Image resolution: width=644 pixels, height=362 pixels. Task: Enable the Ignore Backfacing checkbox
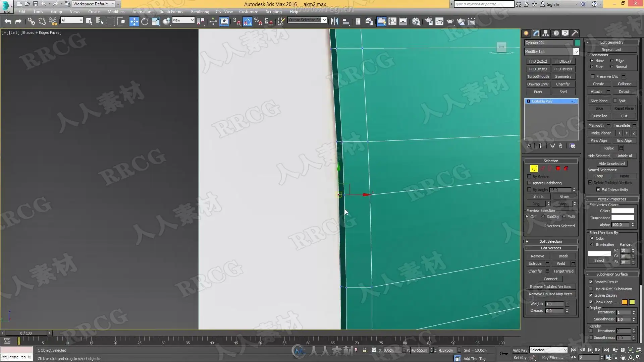529,183
